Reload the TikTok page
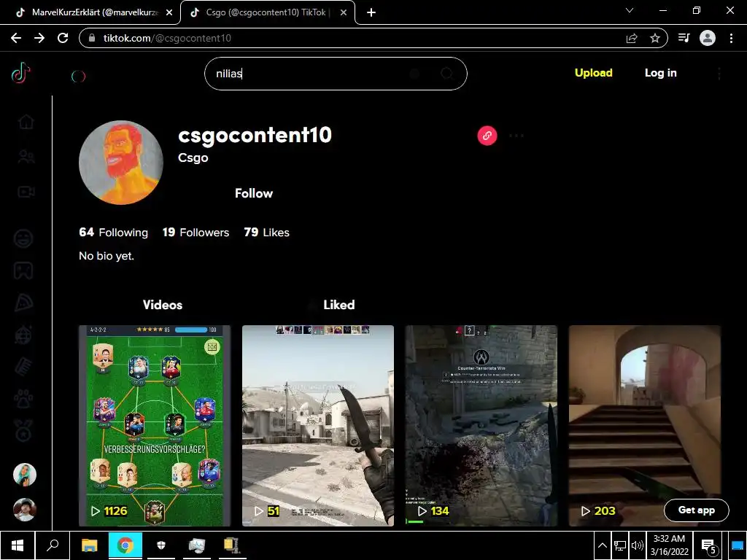 coord(63,38)
